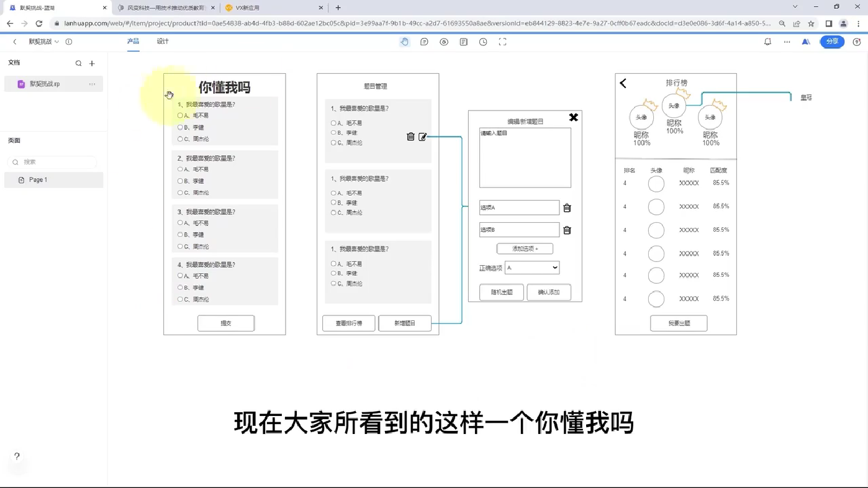Image resolution: width=868 pixels, height=488 pixels.
Task: Click the project info icon
Action: click(69, 42)
